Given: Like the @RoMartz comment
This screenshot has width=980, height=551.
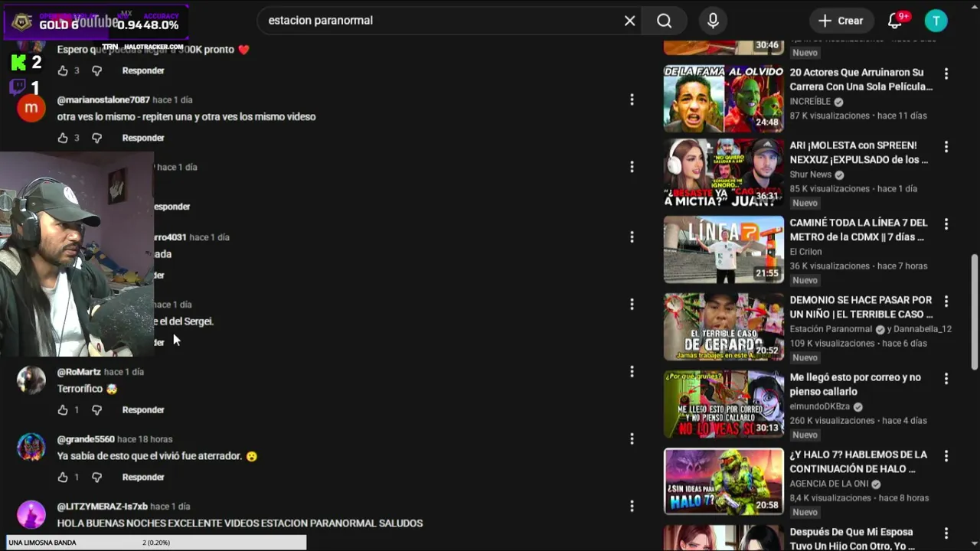Looking at the screenshot, I should click(63, 410).
